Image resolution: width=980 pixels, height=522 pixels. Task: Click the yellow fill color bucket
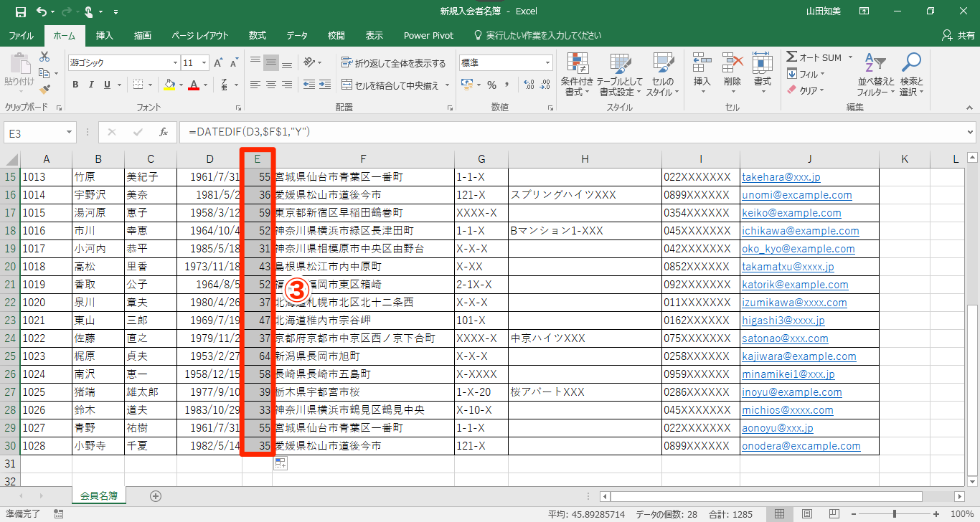[169, 85]
